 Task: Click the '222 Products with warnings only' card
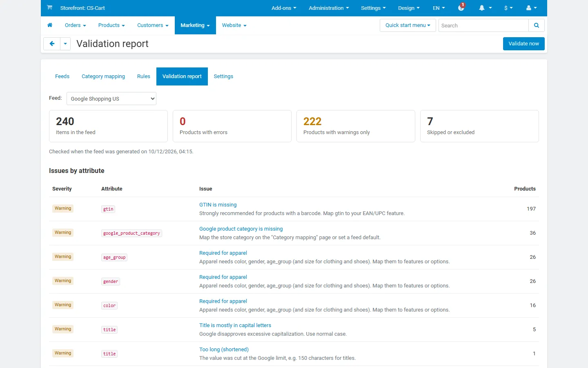[356, 126]
